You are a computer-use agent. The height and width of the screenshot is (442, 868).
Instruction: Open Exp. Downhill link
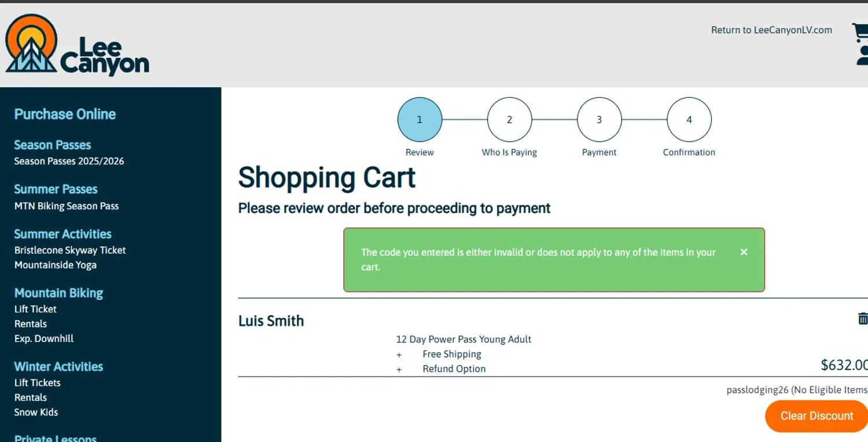pyautogui.click(x=44, y=338)
